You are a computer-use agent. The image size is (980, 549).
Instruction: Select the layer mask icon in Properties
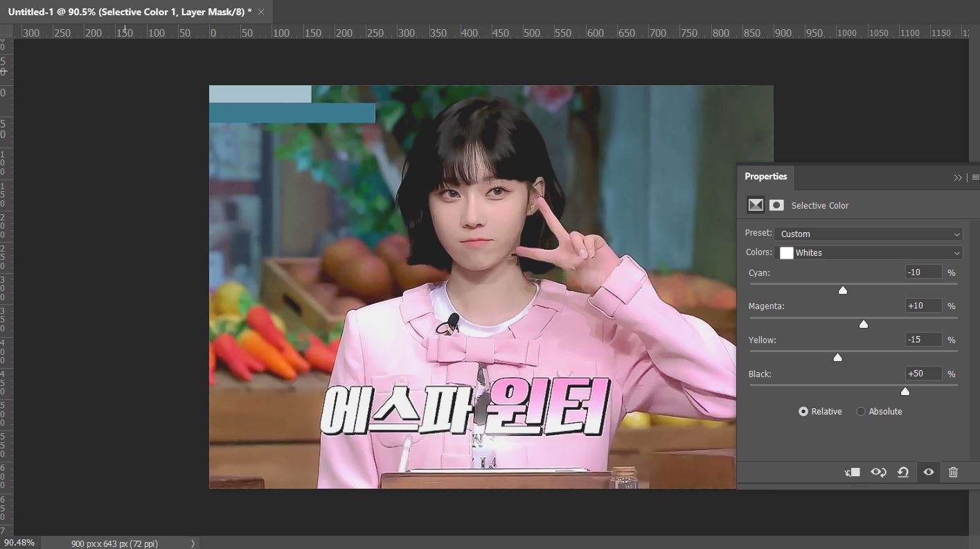pyautogui.click(x=776, y=205)
